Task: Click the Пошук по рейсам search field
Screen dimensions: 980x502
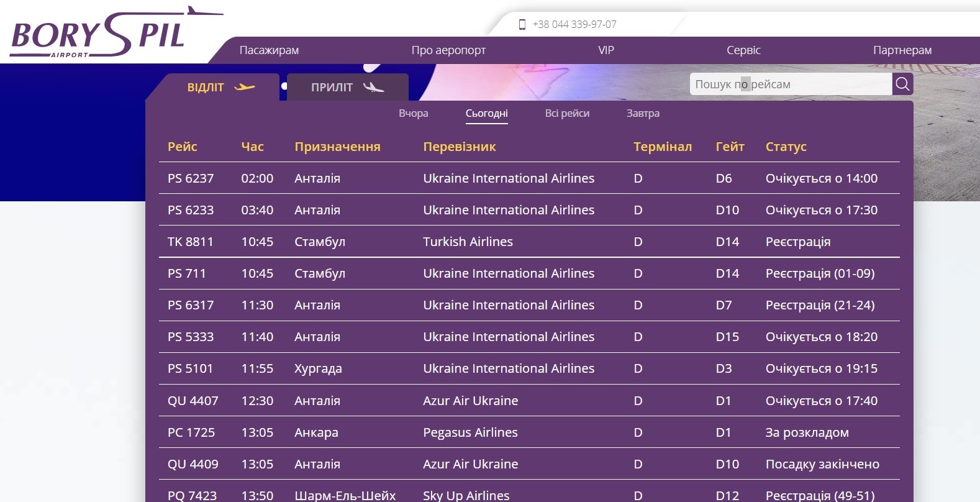Action: (x=791, y=84)
